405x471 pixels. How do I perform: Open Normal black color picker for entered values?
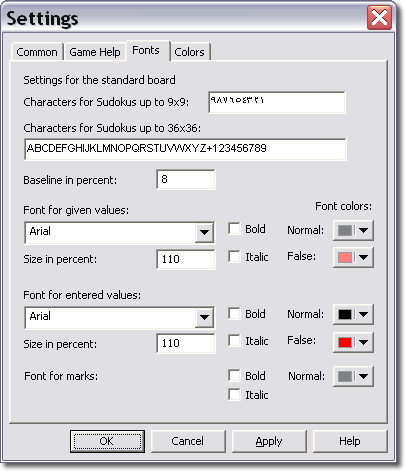[353, 314]
